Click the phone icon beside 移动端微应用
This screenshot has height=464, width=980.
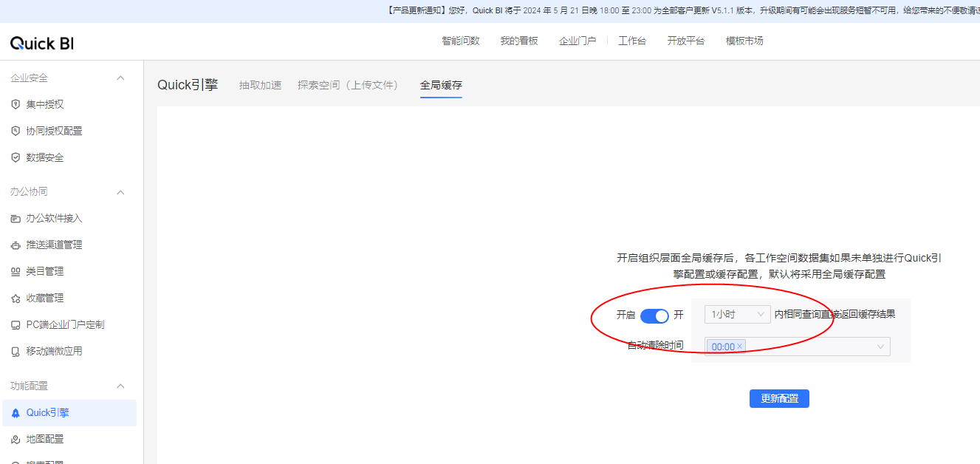[x=16, y=352]
